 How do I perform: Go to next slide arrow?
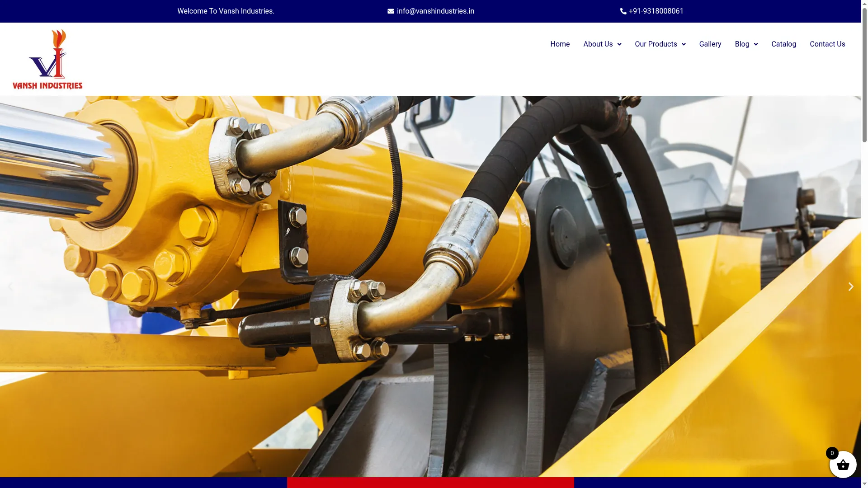coord(850,286)
